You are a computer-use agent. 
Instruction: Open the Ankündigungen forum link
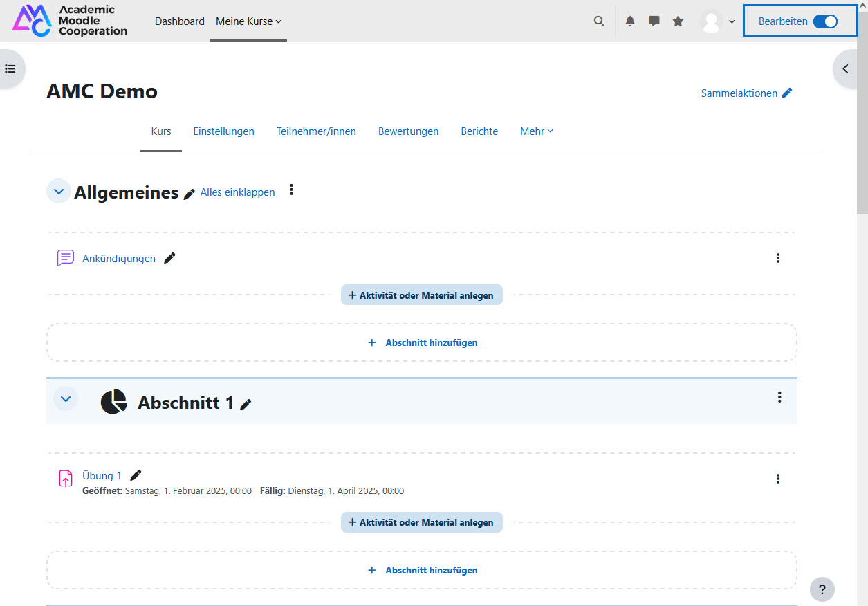pos(119,259)
